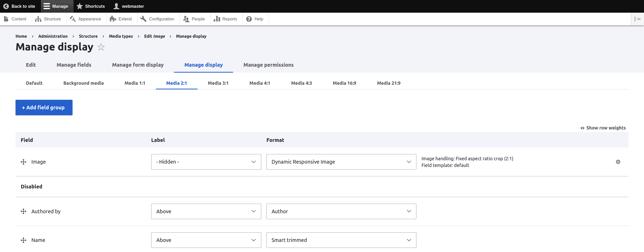Click the drag handle for Authored by row
The image size is (644, 252).
24,211
